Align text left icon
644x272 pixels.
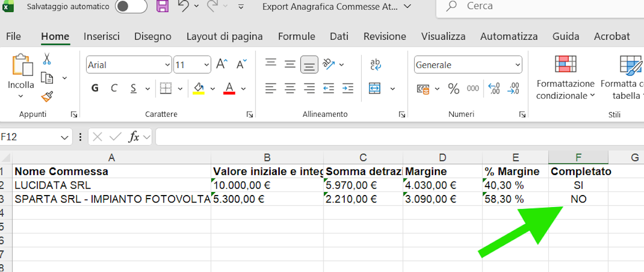[x=271, y=88]
